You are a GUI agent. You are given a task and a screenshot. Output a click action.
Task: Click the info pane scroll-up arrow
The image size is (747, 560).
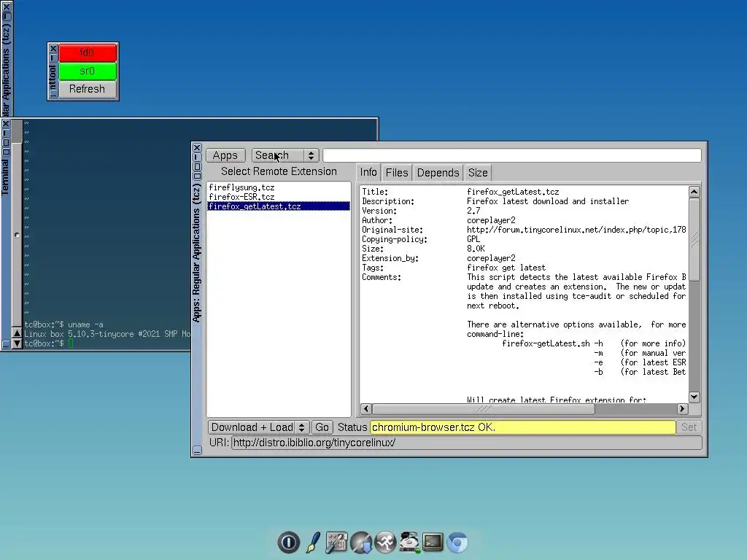coord(694,192)
